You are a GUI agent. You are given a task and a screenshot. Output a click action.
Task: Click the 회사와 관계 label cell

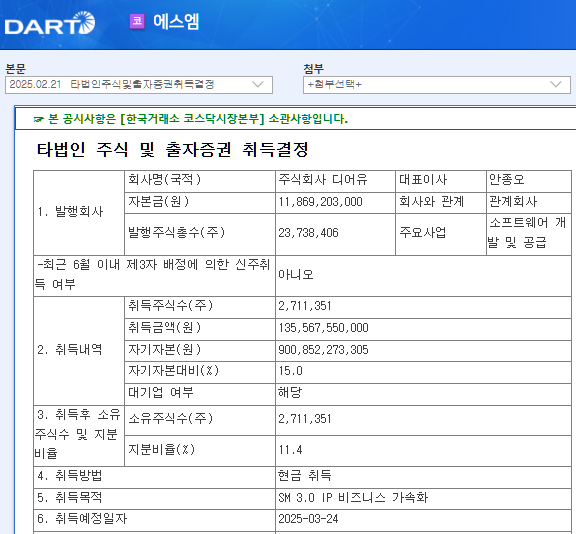(x=441, y=203)
